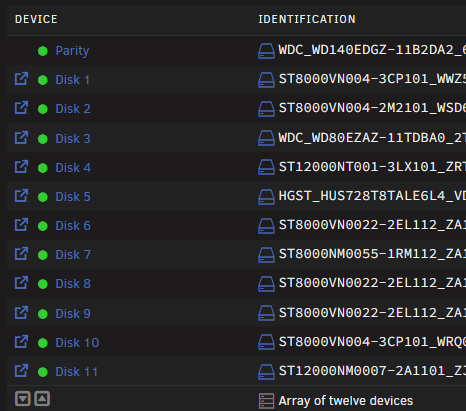Open Disk 1 file browser icon
This screenshot has width=466, height=411.
pyautogui.click(x=21, y=79)
